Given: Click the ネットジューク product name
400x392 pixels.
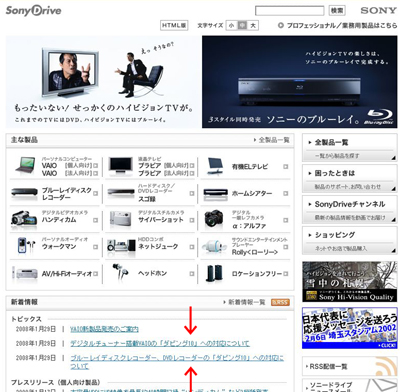Looking at the screenshot, I should pos(158,247).
